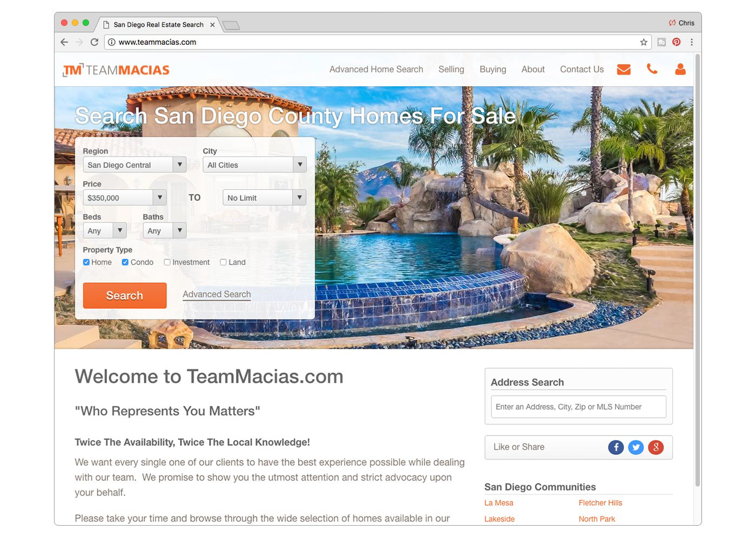Click the Address Search input field
Viewport: 756px width, 537px height.
578,406
